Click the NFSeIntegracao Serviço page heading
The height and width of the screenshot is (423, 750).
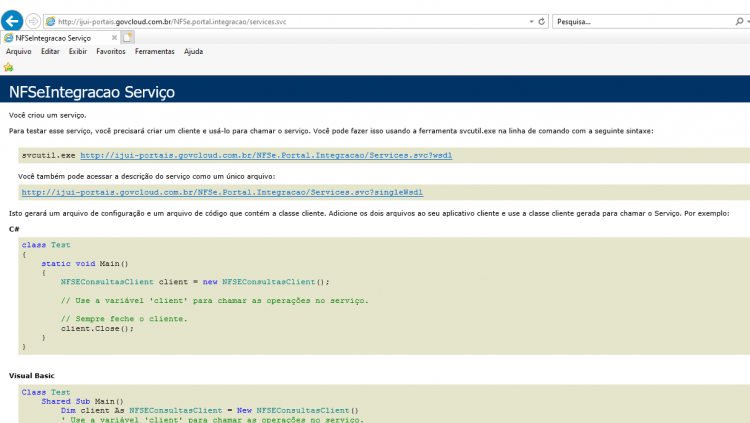point(92,92)
